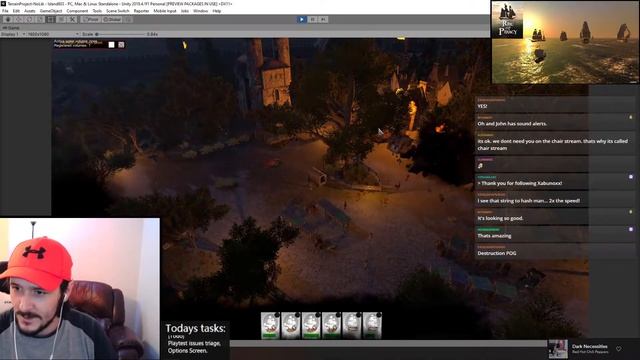
Task: Click the snap icon beside Global
Action: [128, 19]
